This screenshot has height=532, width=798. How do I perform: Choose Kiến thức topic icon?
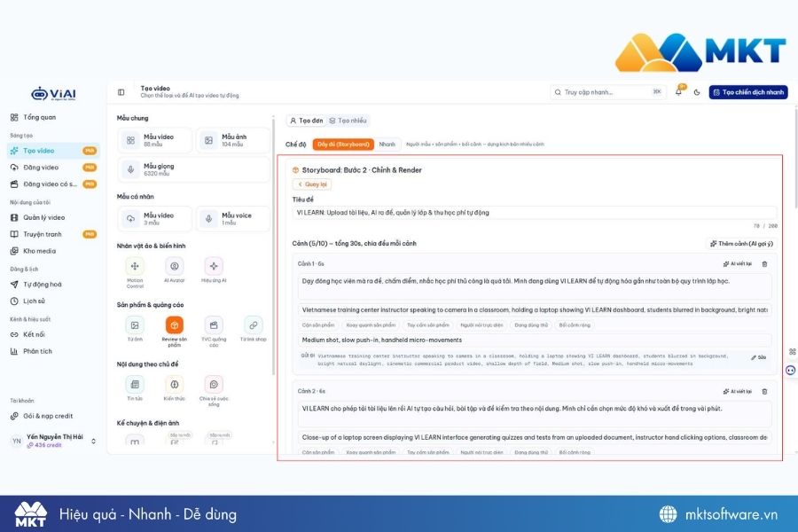(174, 384)
